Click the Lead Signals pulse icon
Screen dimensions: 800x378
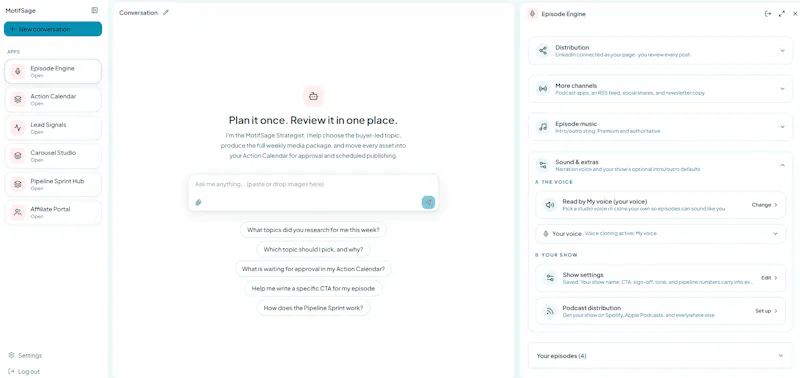(x=18, y=128)
